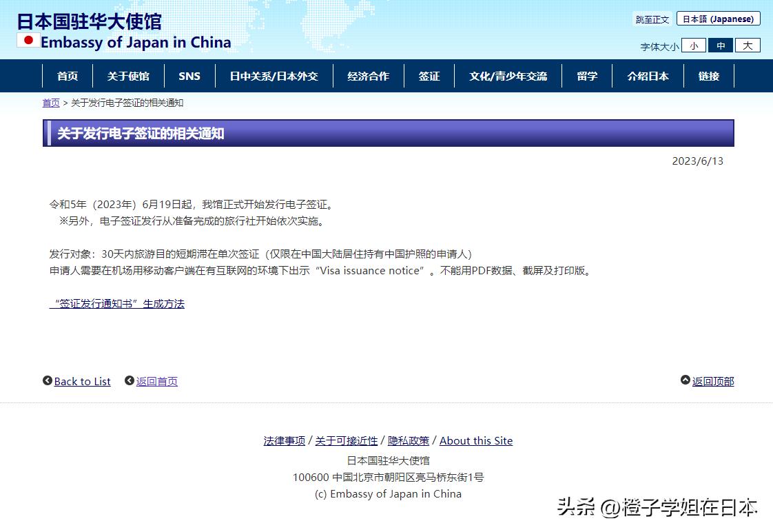Set font size to 小 (small)
This screenshot has height=532, width=773.
pos(694,46)
